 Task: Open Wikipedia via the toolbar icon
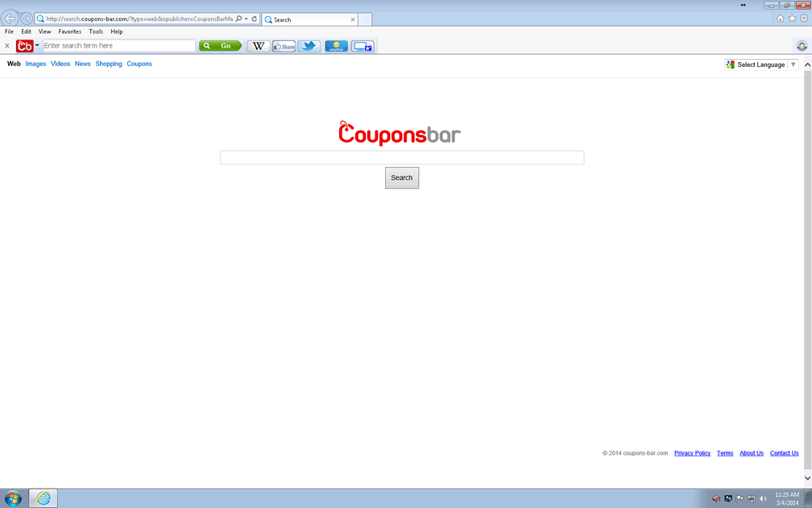258,46
